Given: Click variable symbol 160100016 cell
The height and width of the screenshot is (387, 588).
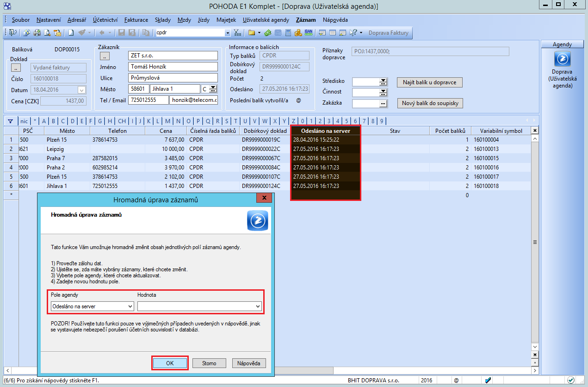Looking at the screenshot, I should point(501,168).
